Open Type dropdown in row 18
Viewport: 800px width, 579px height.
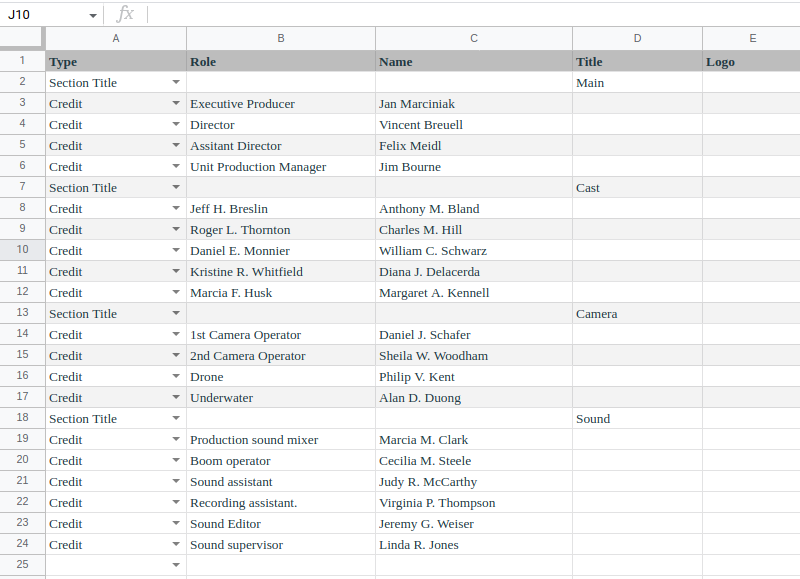pos(176,418)
